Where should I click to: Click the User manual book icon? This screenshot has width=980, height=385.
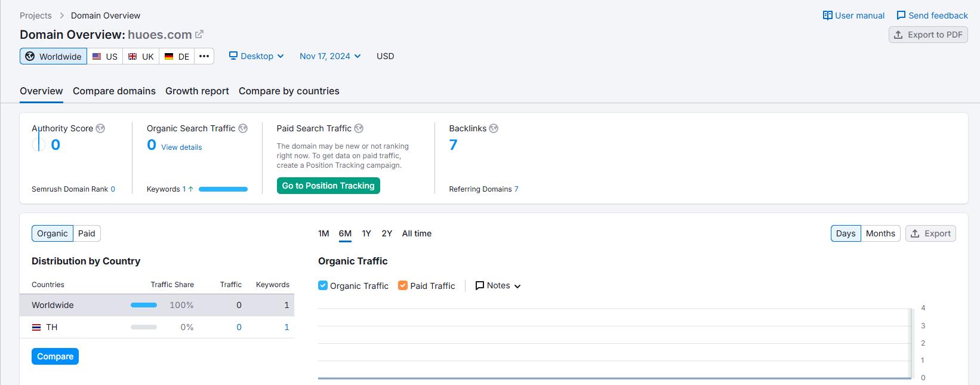tap(827, 16)
